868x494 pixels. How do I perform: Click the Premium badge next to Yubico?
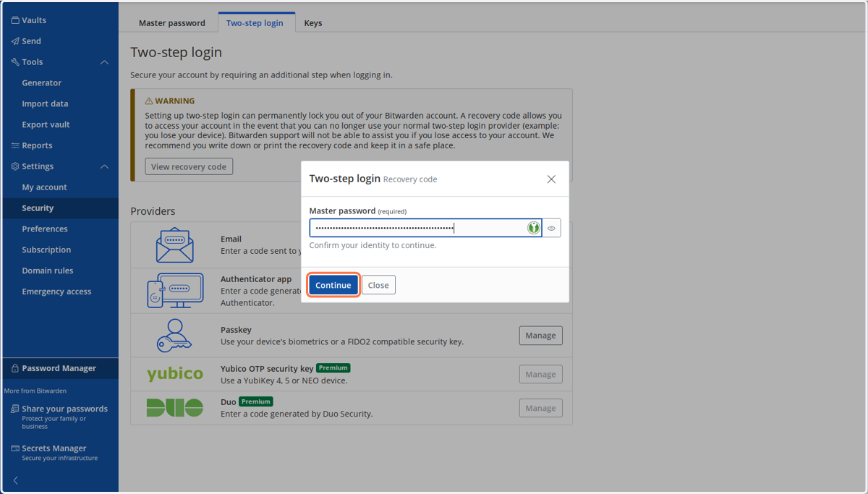pos(333,368)
